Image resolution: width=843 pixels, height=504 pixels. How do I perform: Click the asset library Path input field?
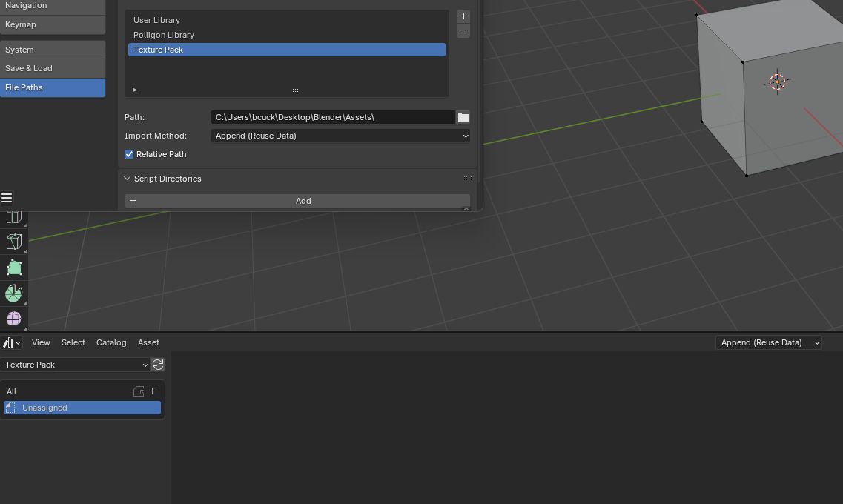(333, 117)
